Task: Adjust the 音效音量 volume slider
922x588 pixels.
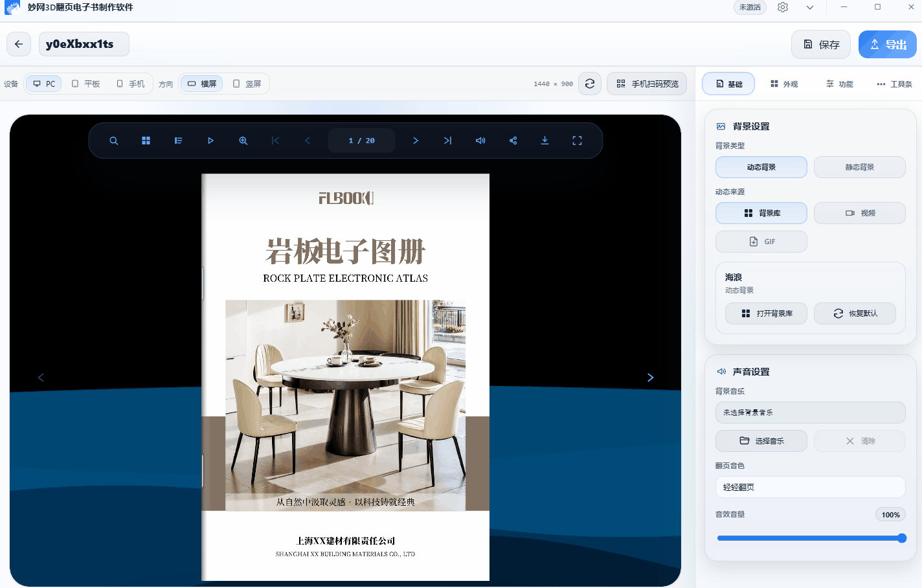Action: [811, 538]
